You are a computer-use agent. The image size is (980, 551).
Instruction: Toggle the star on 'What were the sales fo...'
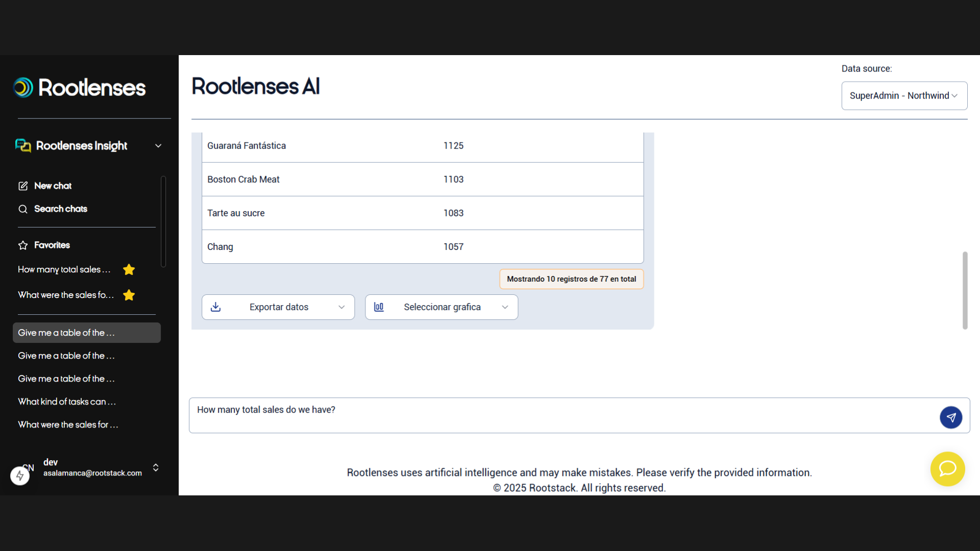click(129, 295)
